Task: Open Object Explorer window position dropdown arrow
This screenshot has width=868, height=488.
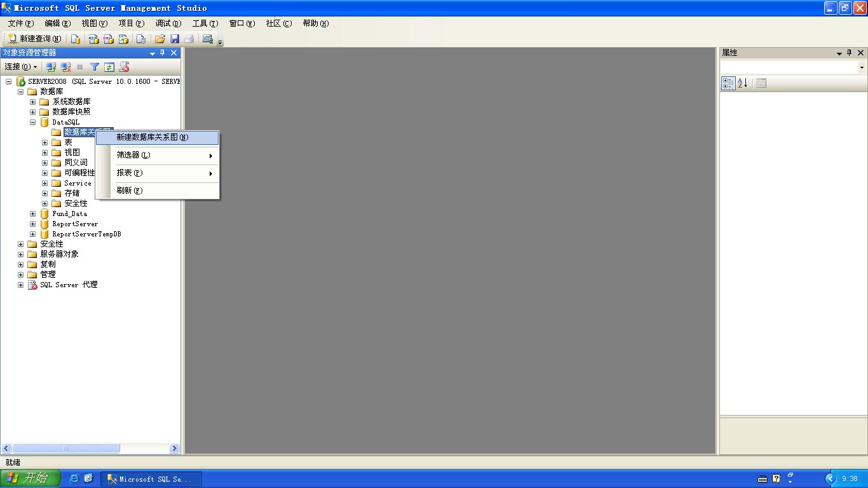Action: [153, 53]
